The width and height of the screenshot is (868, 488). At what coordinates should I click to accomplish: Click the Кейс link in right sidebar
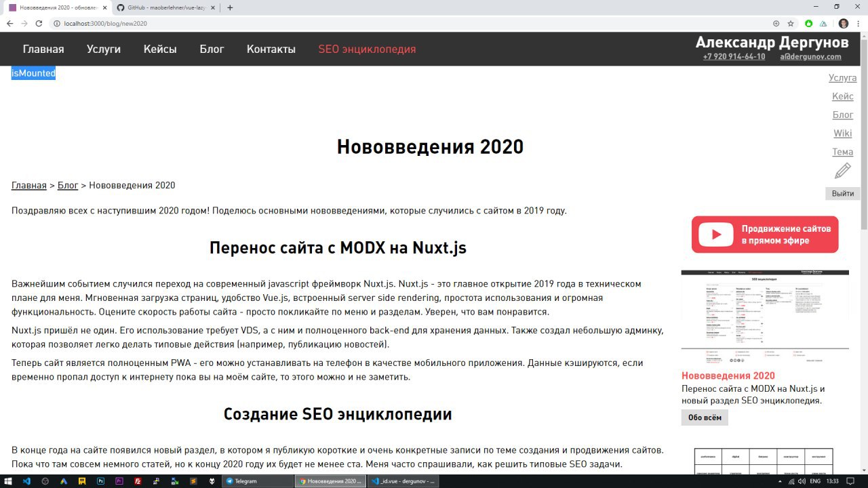[843, 96]
